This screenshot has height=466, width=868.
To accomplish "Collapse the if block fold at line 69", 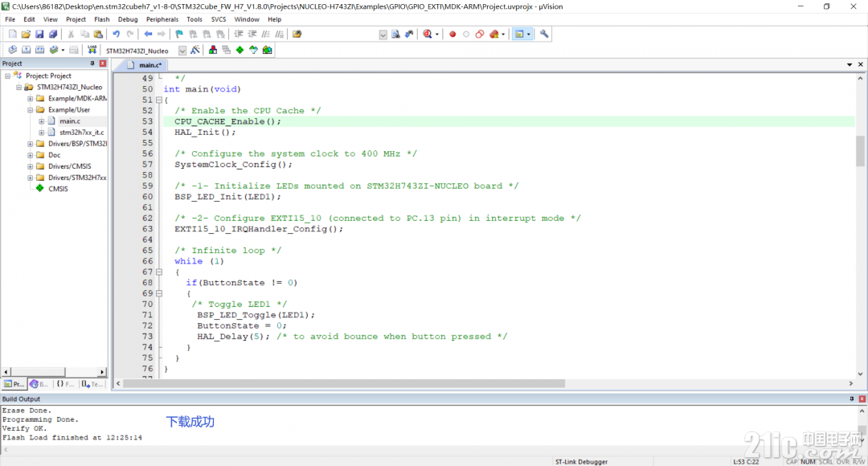I will tap(159, 293).
